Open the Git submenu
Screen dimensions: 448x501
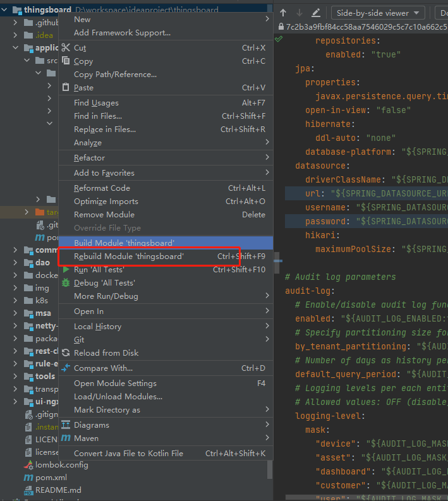click(x=166, y=340)
